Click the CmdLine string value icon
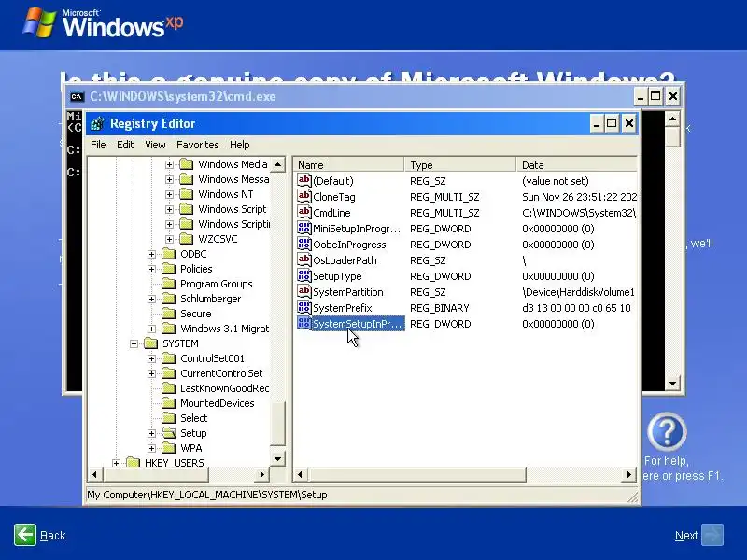Screen dimensions: 747x560 [x=304, y=212]
